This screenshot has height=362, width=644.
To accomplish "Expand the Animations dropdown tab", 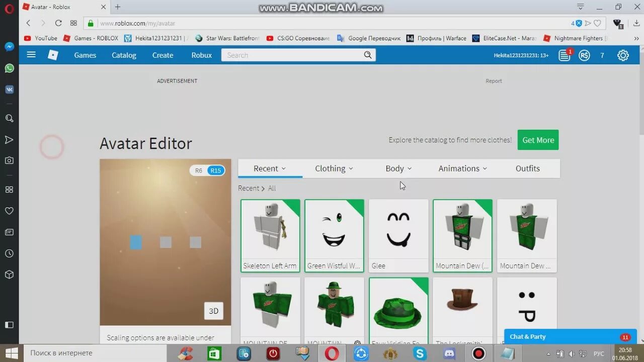I will click(x=463, y=168).
